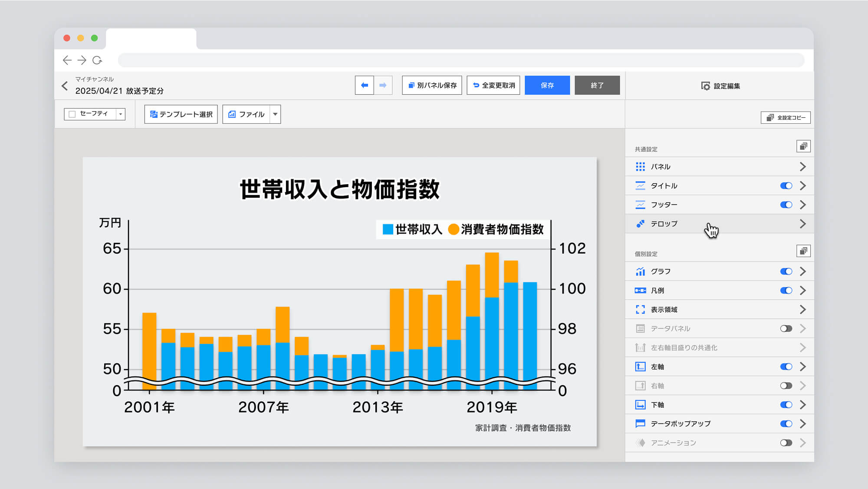Click the 終了 button

click(x=597, y=85)
